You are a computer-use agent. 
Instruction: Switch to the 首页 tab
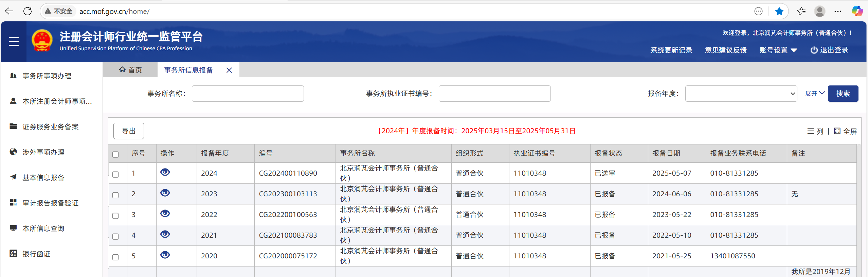pyautogui.click(x=130, y=70)
